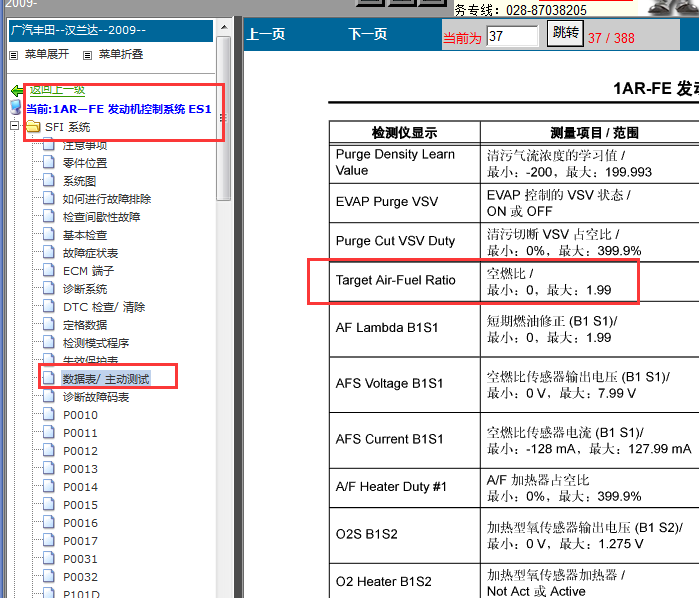
Task: Open DTC P0016 page
Action: pos(80,523)
